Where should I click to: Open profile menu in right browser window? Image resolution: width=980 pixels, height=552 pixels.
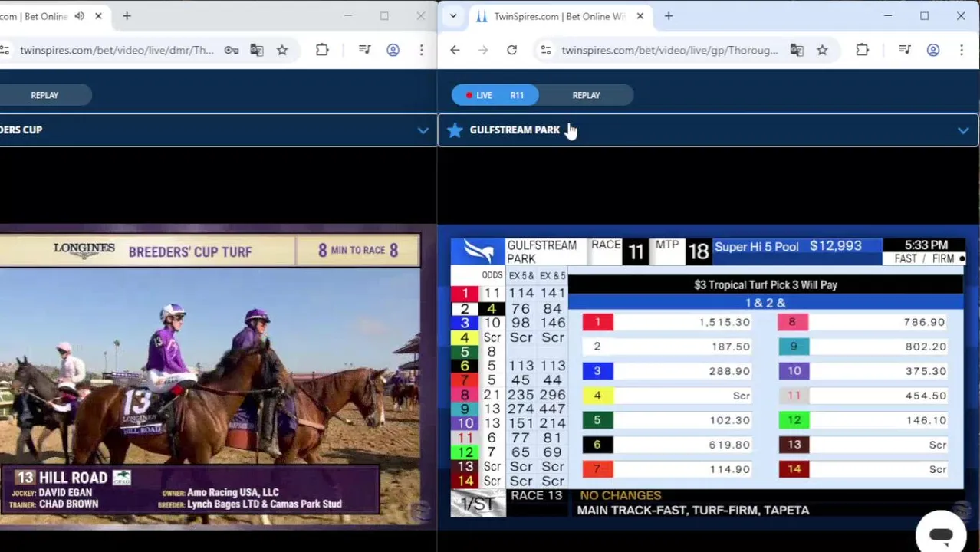933,51
